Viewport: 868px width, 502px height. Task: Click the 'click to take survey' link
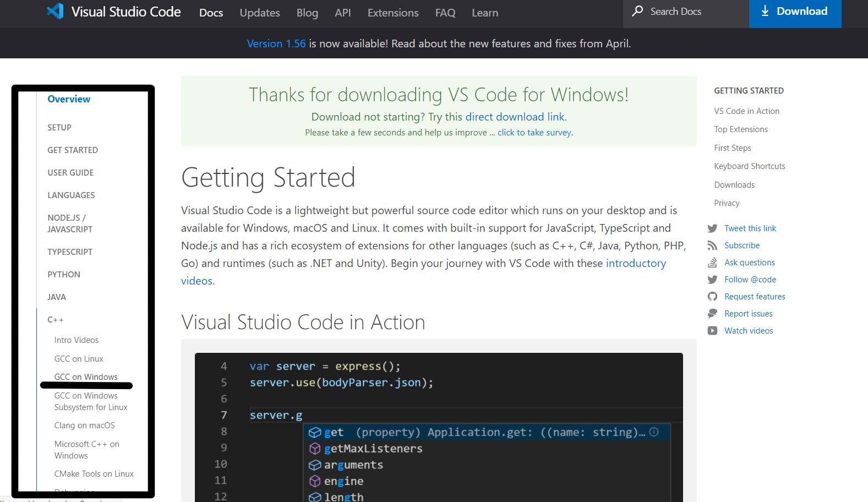tap(535, 133)
